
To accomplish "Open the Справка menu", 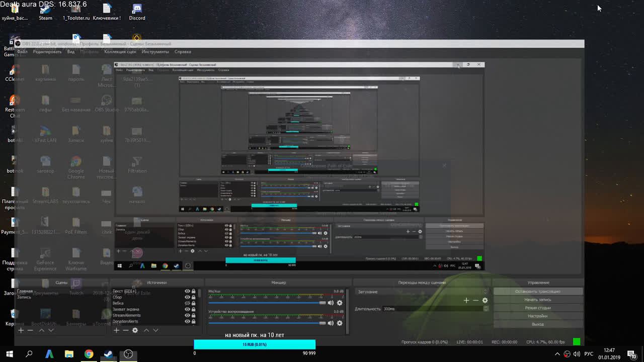I will [x=183, y=52].
